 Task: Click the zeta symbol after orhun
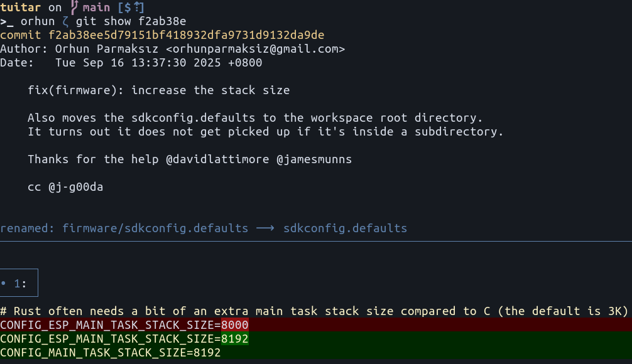65,21
